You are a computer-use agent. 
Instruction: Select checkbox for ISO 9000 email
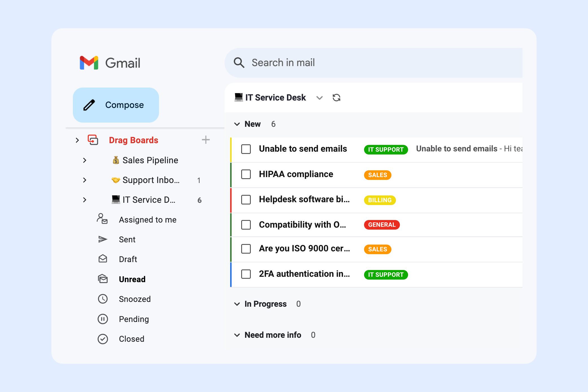pos(246,249)
